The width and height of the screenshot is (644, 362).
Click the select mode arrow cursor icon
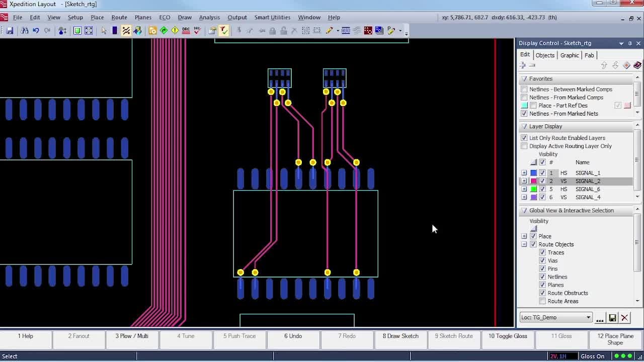[x=104, y=31]
